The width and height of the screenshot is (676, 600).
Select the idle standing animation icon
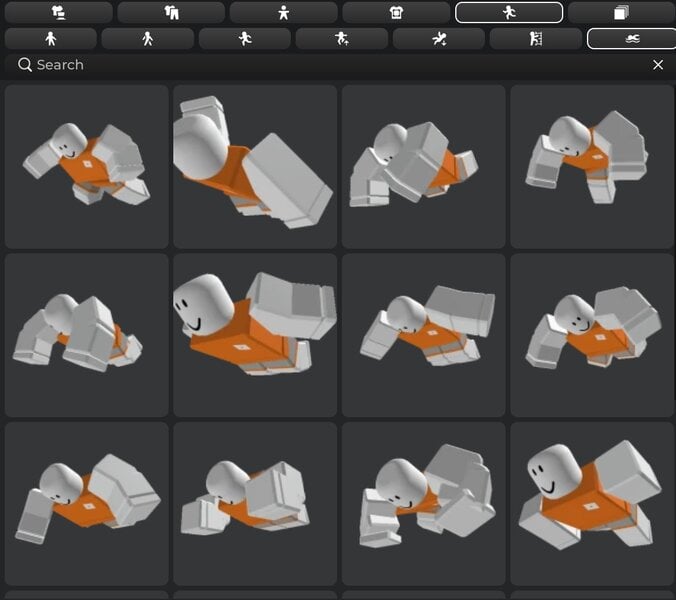coord(51,39)
